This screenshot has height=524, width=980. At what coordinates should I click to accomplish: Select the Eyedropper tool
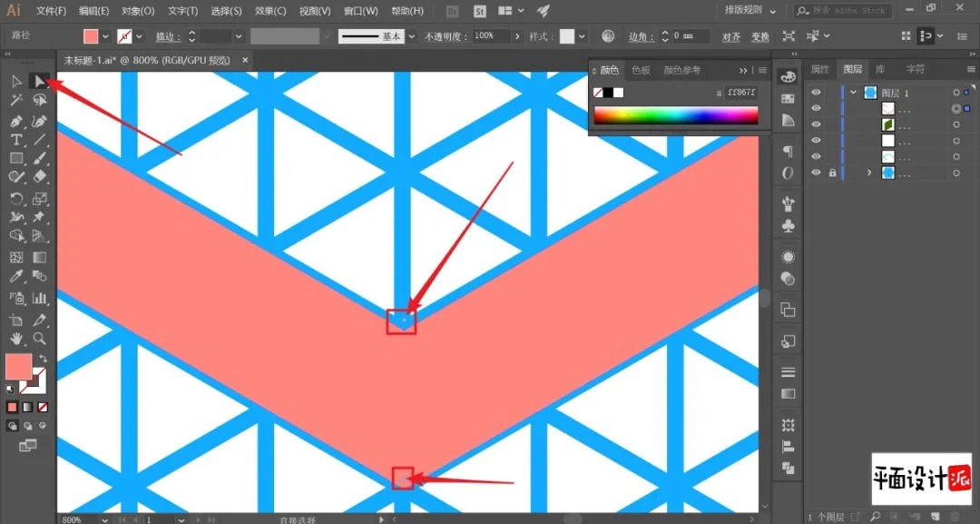point(16,276)
